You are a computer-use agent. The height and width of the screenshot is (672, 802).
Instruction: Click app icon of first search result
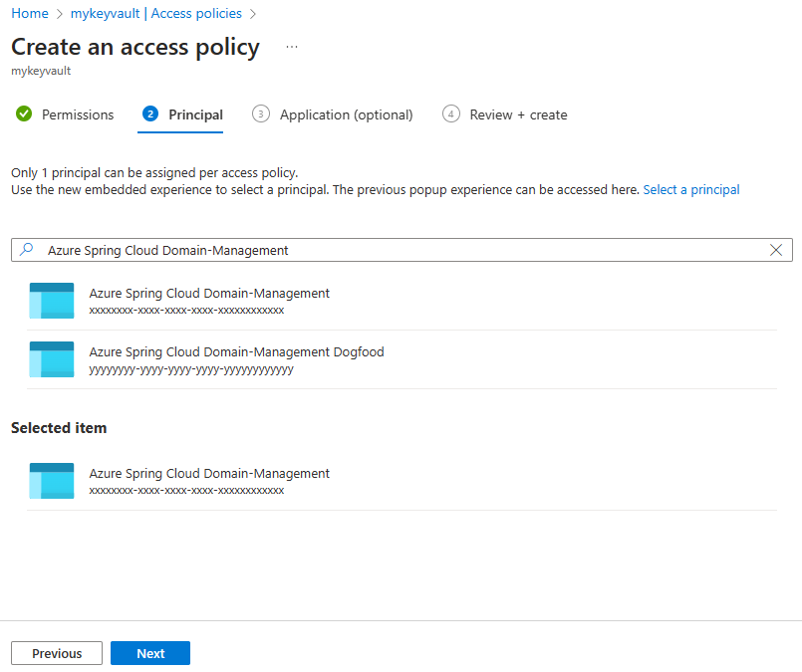[52, 301]
